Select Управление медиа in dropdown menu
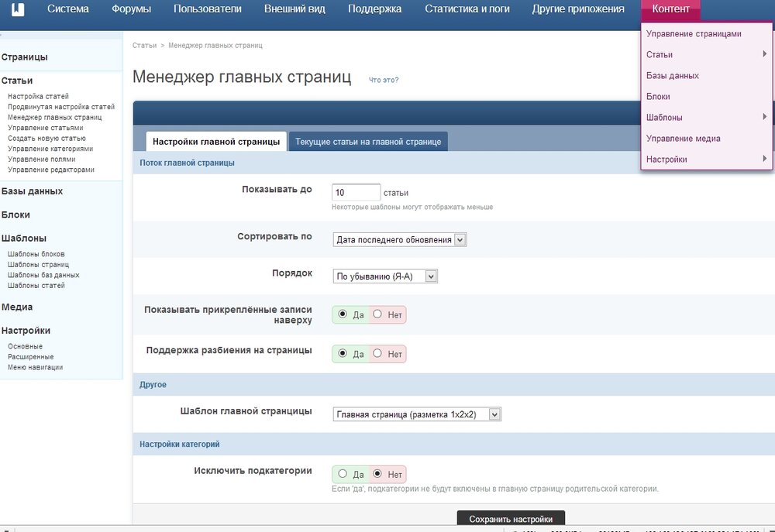 tap(684, 139)
